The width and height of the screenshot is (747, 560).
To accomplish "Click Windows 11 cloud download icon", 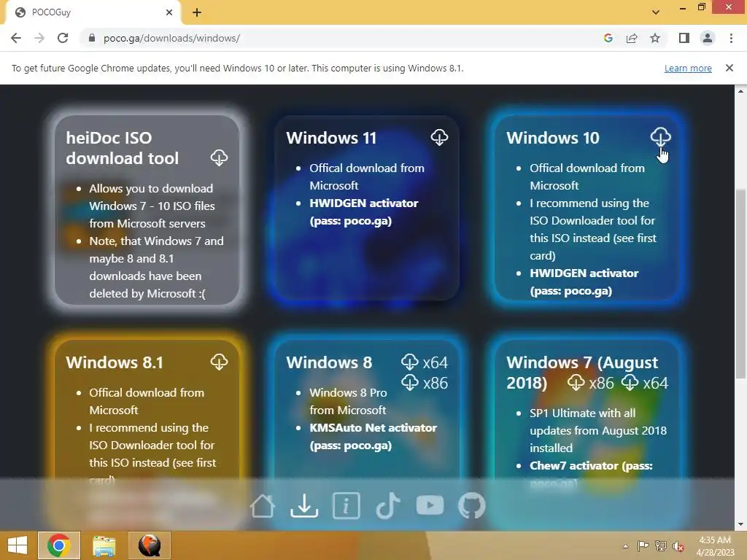I will coord(439,137).
